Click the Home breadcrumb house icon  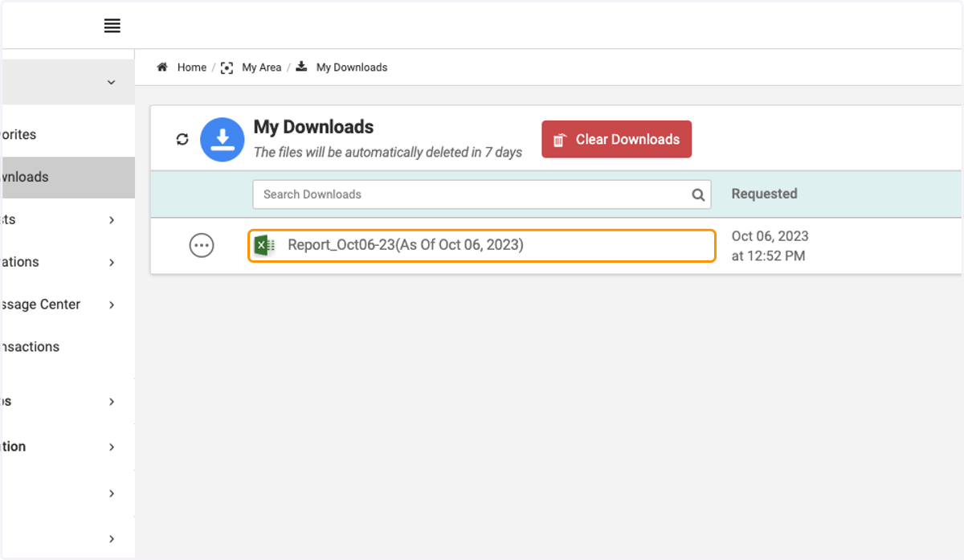pos(162,67)
